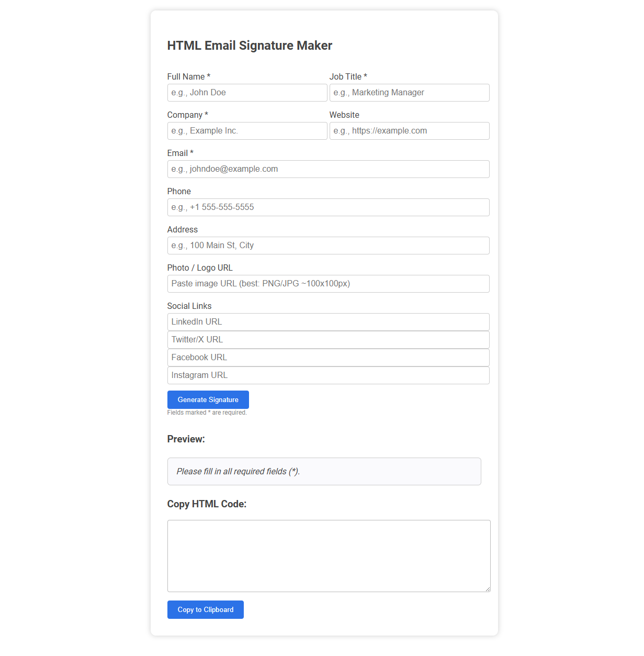Focus the Photo / Logo URL field
Image resolution: width=644 pixels, height=656 pixels.
coord(328,284)
